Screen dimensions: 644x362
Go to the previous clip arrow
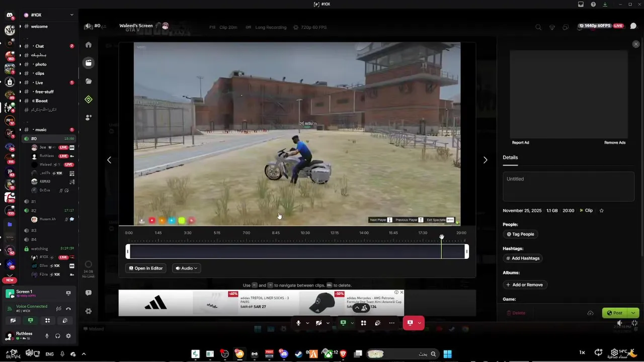click(109, 160)
